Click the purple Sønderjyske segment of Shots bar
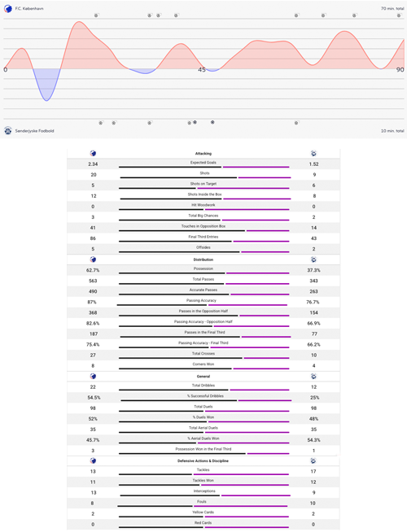Screen dimensions: 407x532 265,177
